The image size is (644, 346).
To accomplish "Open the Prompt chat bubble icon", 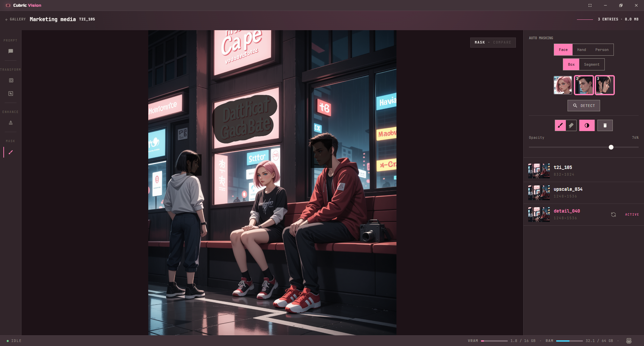I will point(11,51).
